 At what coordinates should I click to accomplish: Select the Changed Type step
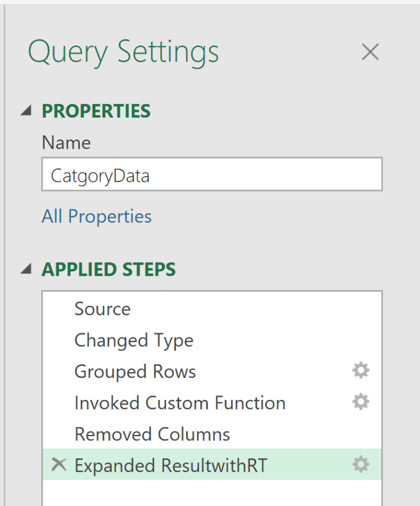133,340
